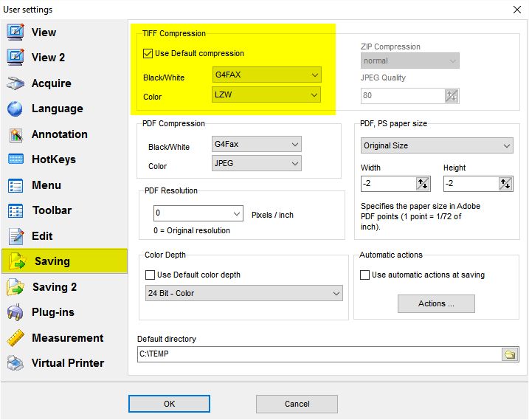Click the Language globe icon
Image resolution: width=529 pixels, height=420 pixels.
point(15,109)
